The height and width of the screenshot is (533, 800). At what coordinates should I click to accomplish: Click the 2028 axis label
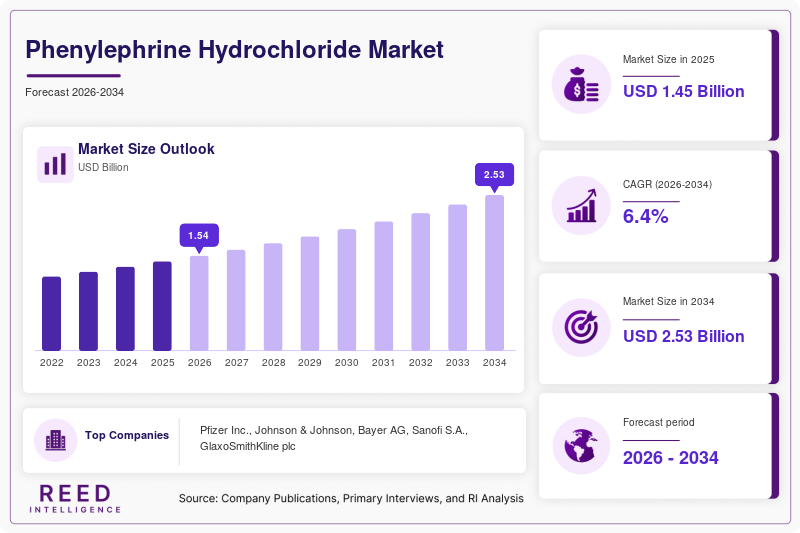coord(273,363)
